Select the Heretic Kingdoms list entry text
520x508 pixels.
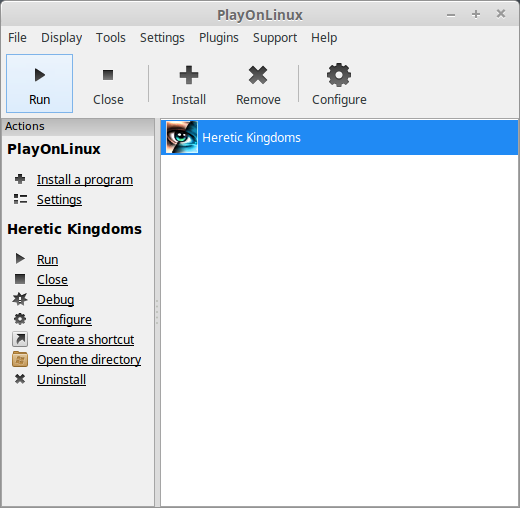coord(252,138)
